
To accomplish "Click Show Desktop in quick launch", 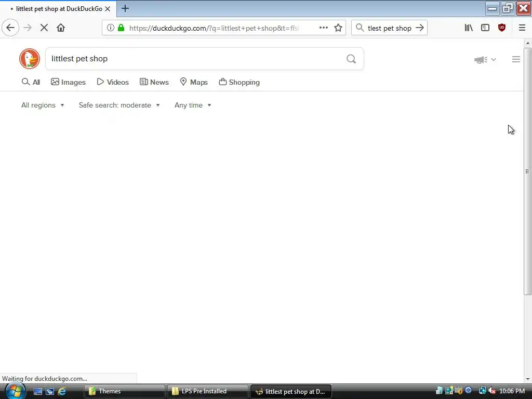I will point(37,392).
